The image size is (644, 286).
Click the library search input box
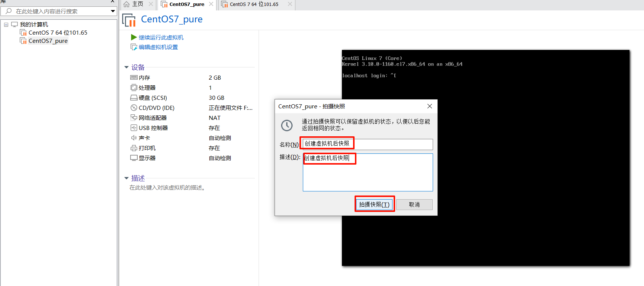(x=60, y=11)
